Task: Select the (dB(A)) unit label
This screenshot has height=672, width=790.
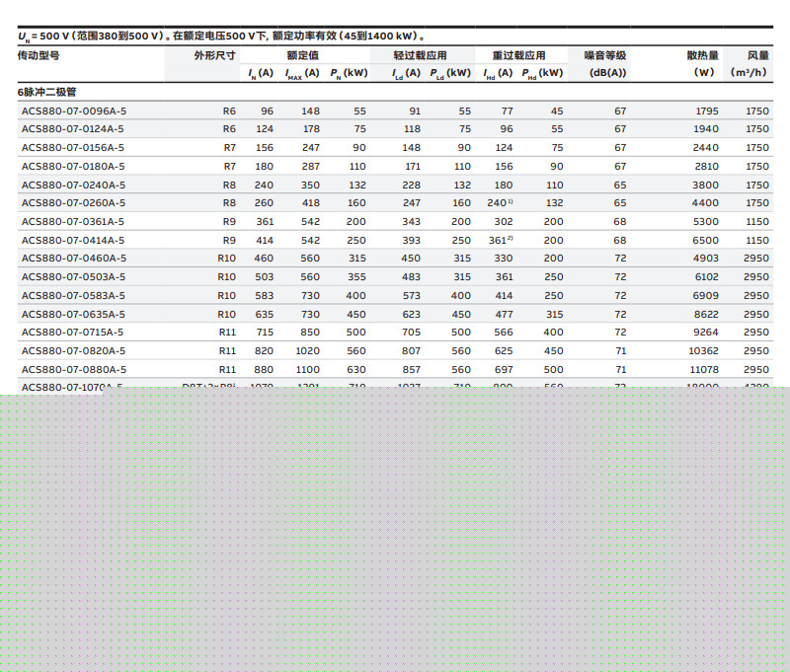Action: pos(607,72)
